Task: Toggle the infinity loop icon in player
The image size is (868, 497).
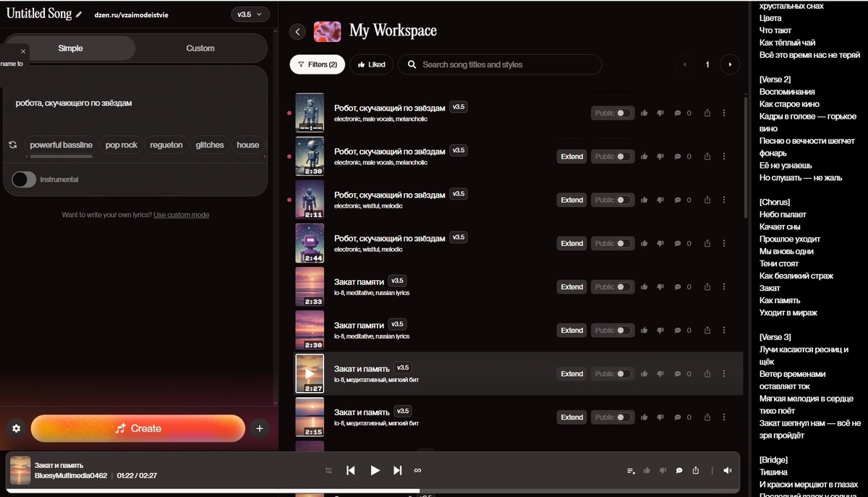Action: point(417,470)
